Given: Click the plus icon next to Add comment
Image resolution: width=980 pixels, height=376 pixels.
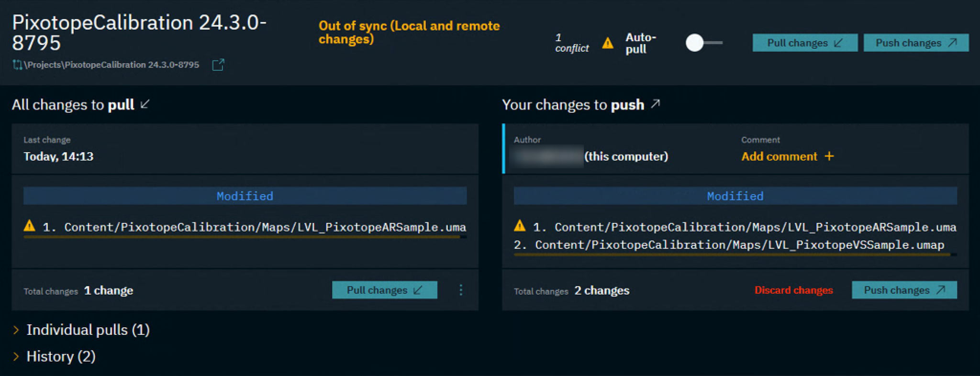Looking at the screenshot, I should [829, 156].
